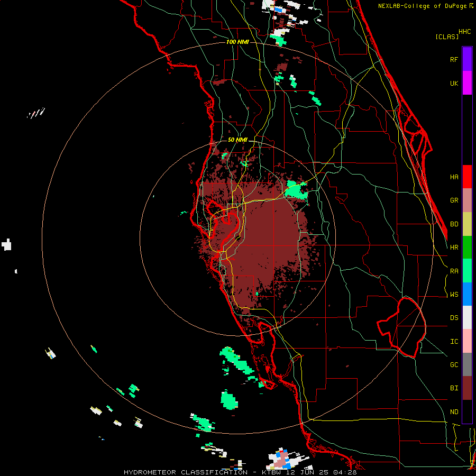Image resolution: width=476 pixels, height=476 pixels.
Task: Click the BI legend label
Action: 454,388
